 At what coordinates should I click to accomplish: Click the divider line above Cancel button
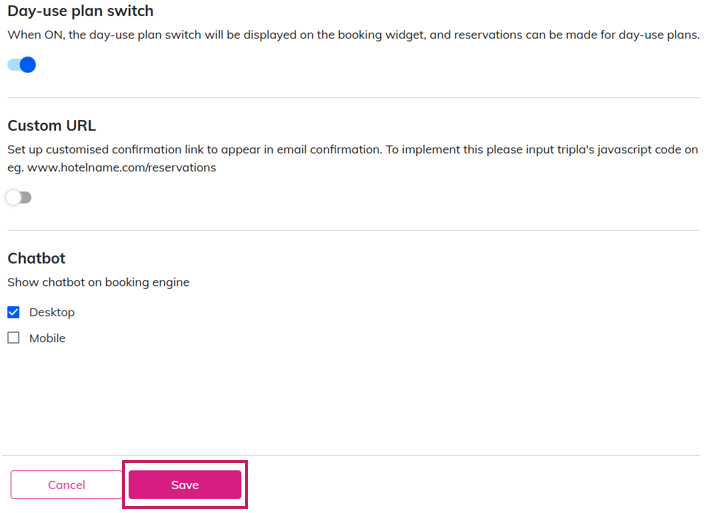tap(353, 456)
